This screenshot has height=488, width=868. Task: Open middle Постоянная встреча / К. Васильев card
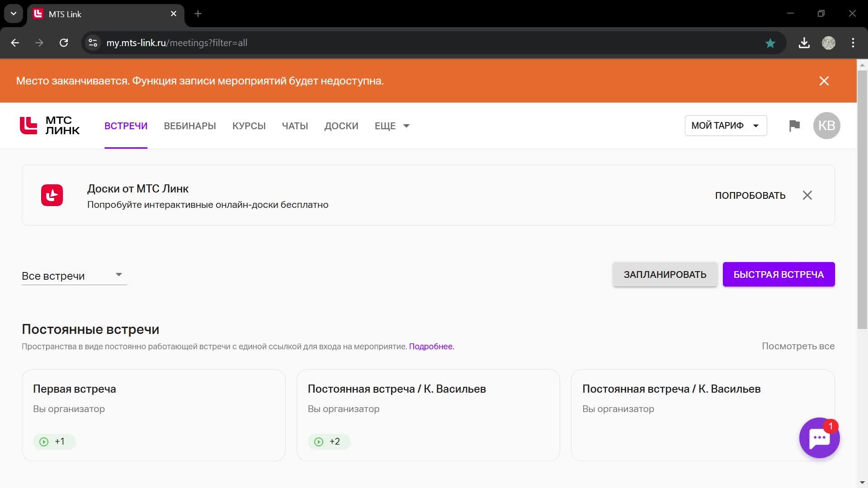click(x=428, y=415)
